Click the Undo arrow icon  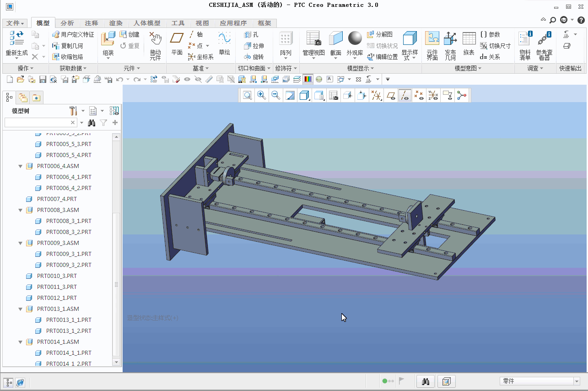click(x=119, y=79)
